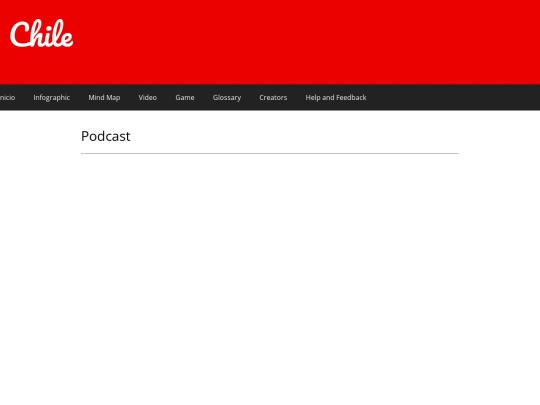
Task: Select Video in the navigation bar
Action: (148, 97)
